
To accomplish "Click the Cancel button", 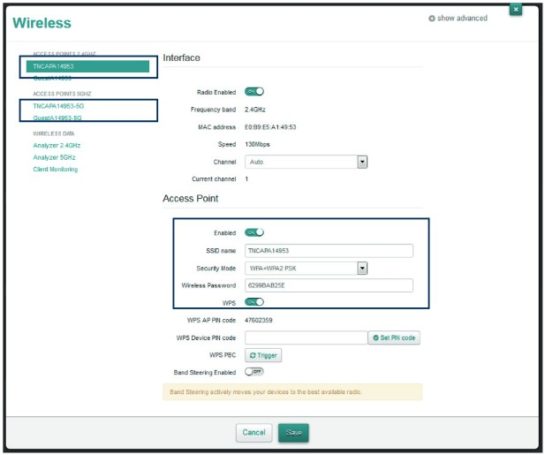I will click(254, 432).
